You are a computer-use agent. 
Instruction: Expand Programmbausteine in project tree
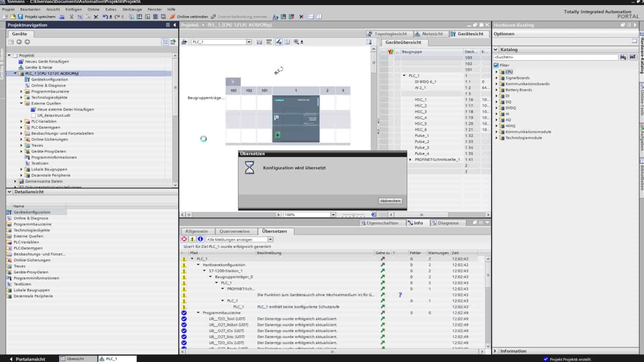coord(21,92)
